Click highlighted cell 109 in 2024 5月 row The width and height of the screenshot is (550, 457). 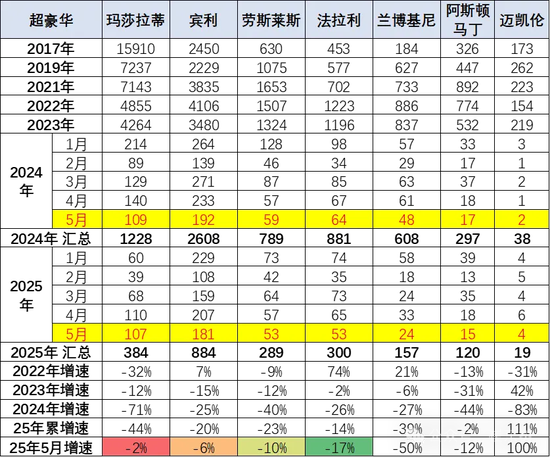(x=136, y=220)
